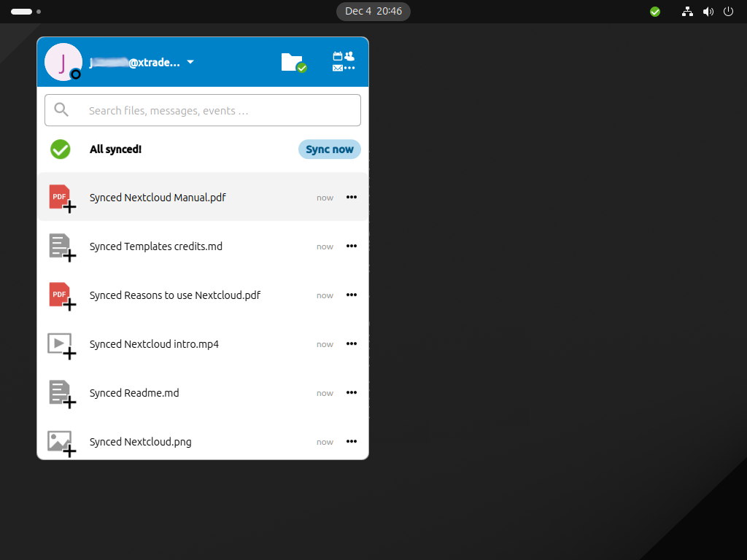Open Synced Nextcloud Manual.pdf entry
This screenshot has width=747, height=560.
point(203,197)
